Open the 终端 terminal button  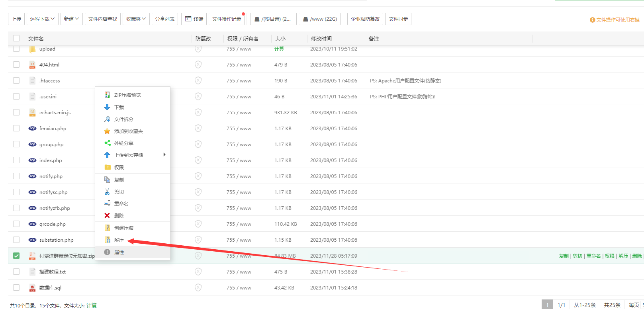point(194,19)
